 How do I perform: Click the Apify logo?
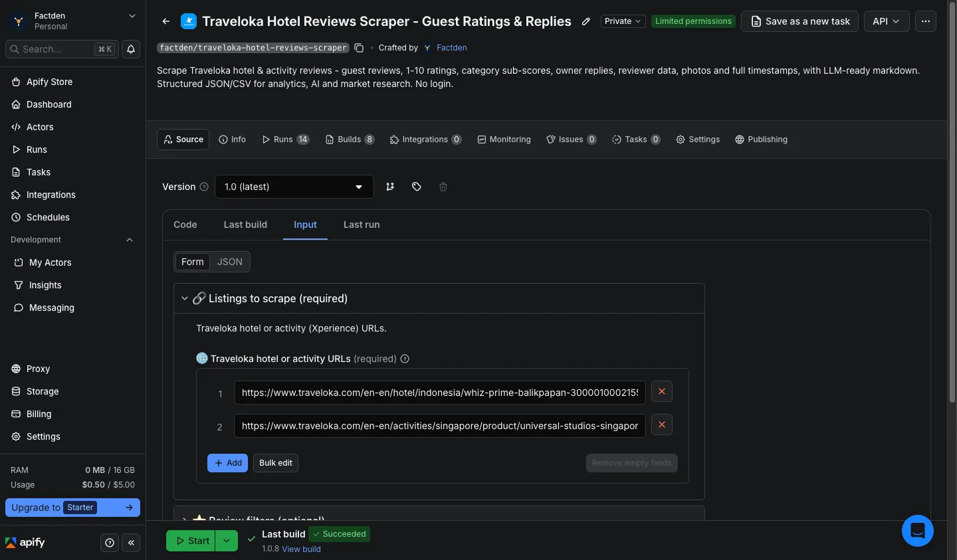[25, 543]
